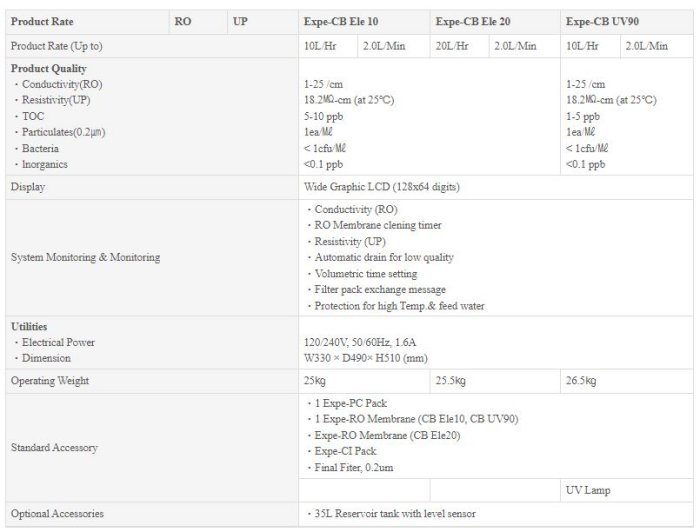Click the 120/240V electrical power value
700x532 pixels.
tap(364, 342)
